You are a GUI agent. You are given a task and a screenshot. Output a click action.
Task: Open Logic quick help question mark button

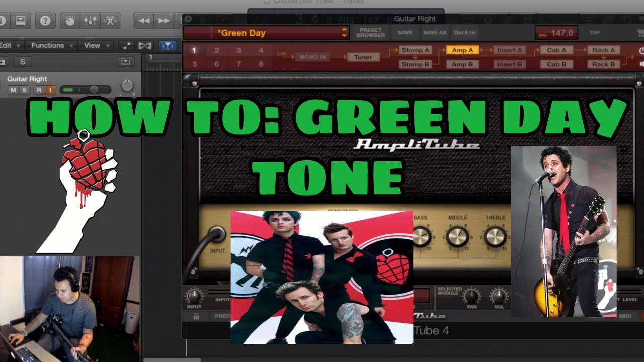pos(45,21)
